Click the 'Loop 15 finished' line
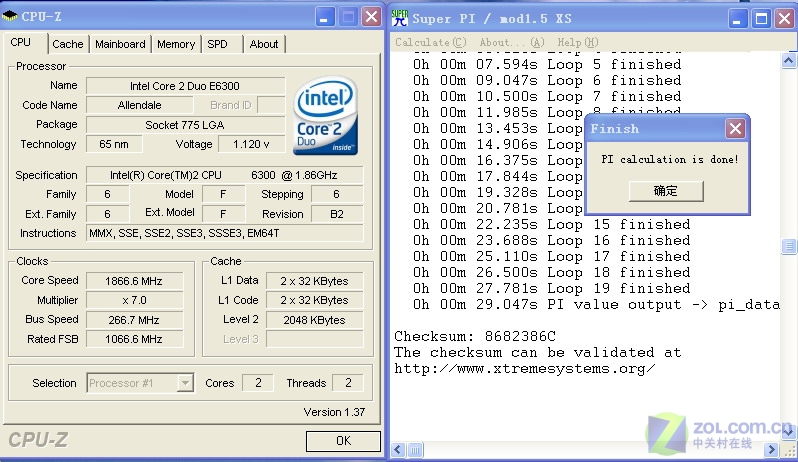Viewport: 798px width, 462px height. tap(552, 224)
